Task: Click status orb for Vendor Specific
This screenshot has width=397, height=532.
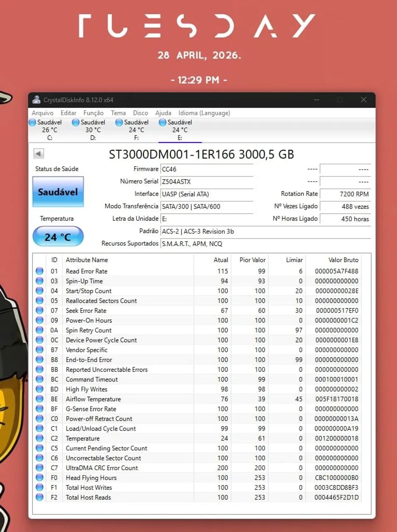Action: click(x=39, y=350)
